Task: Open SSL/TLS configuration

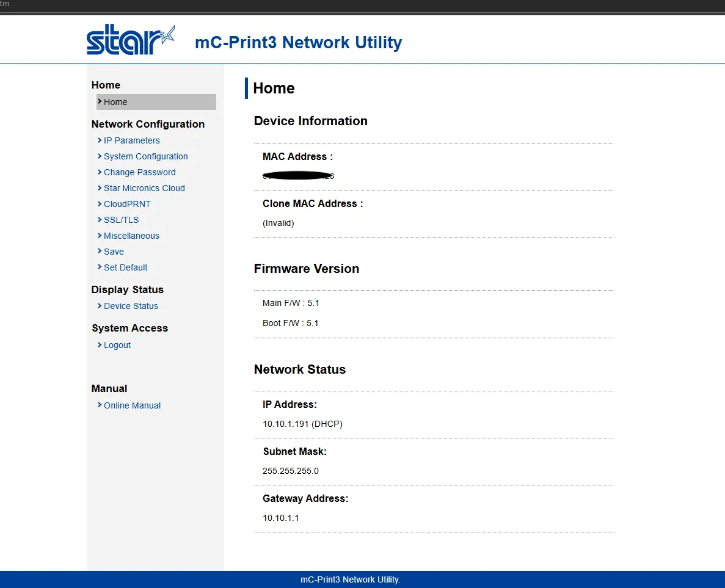Action: [121, 220]
